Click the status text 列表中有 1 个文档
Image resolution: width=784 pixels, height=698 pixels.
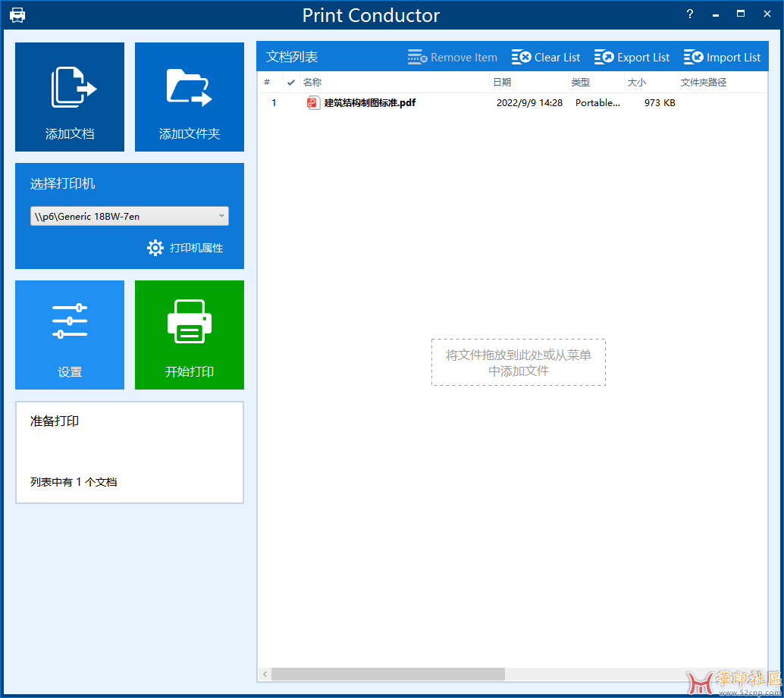click(74, 482)
